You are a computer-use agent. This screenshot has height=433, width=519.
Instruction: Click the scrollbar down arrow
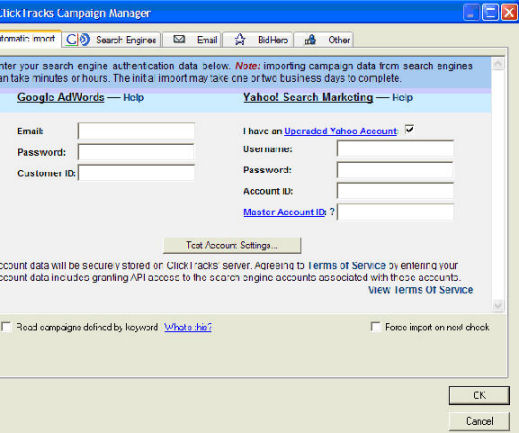coord(498,306)
